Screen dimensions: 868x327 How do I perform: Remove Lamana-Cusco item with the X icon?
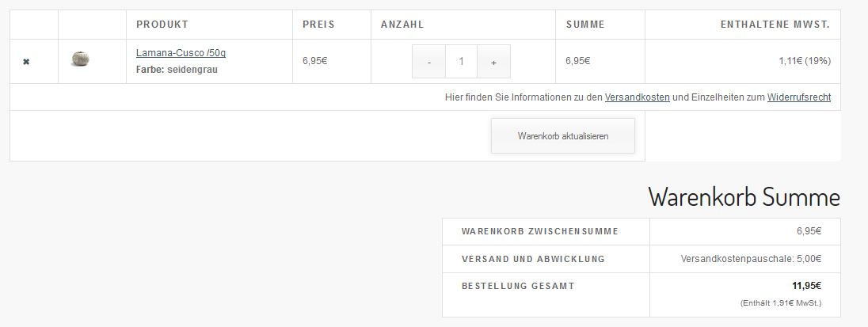26,61
